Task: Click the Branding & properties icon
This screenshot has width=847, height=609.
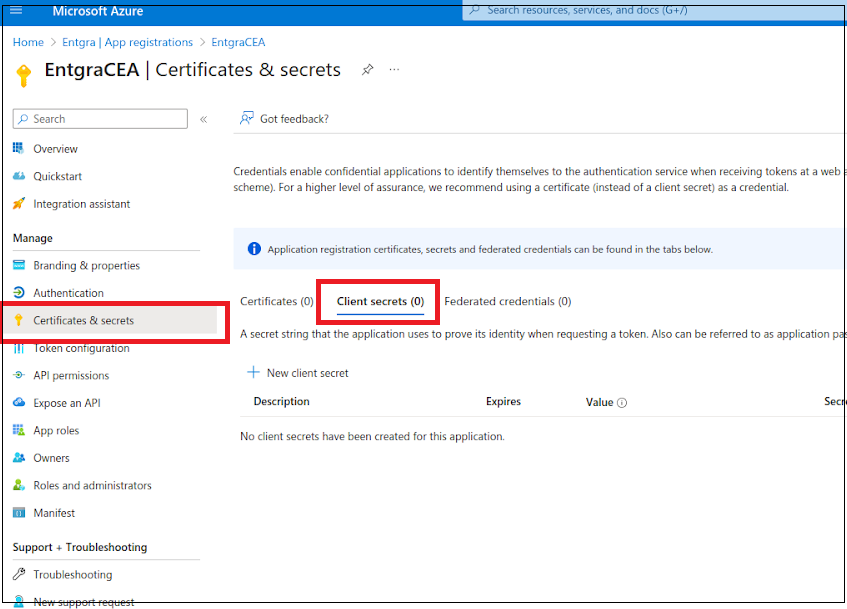Action: click(x=19, y=265)
